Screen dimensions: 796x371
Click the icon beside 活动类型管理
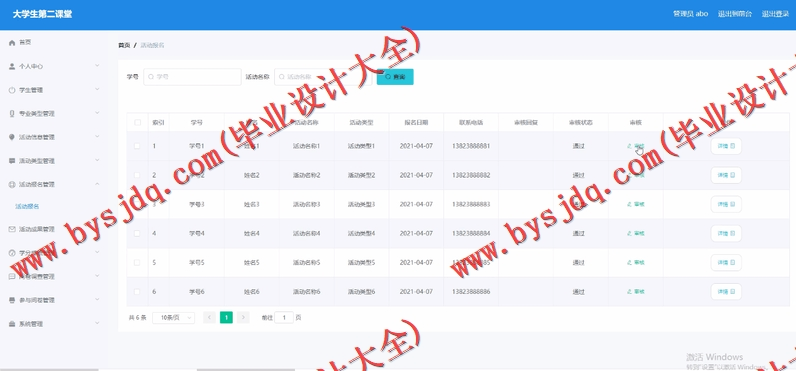(x=12, y=161)
